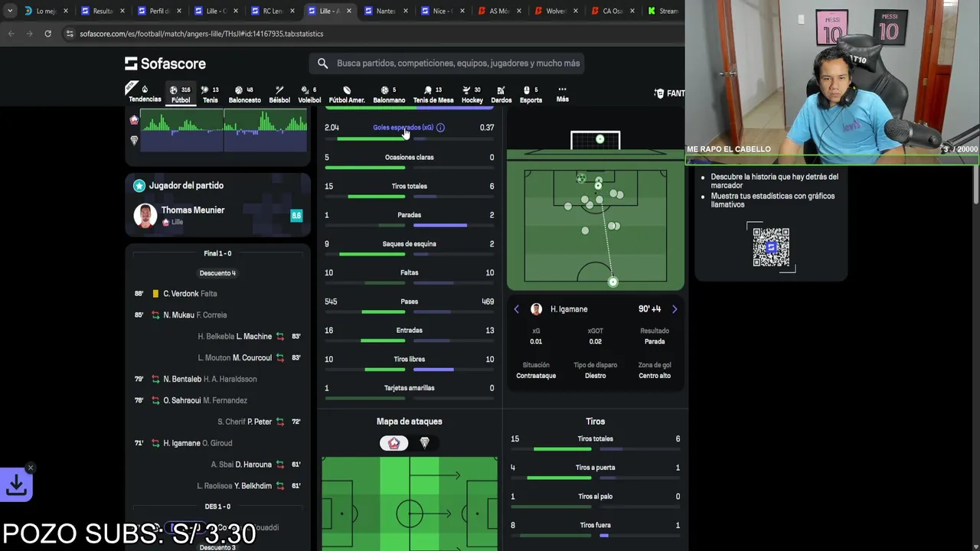Click O. Sahraoui substitution icon
Viewport: 980px width, 551px height.
coord(155,401)
